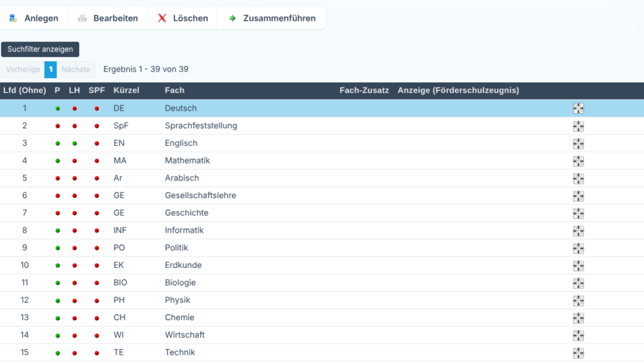The image size is (644, 363).
Task: Click the red LH status dot for Technik
Action: coord(74,353)
